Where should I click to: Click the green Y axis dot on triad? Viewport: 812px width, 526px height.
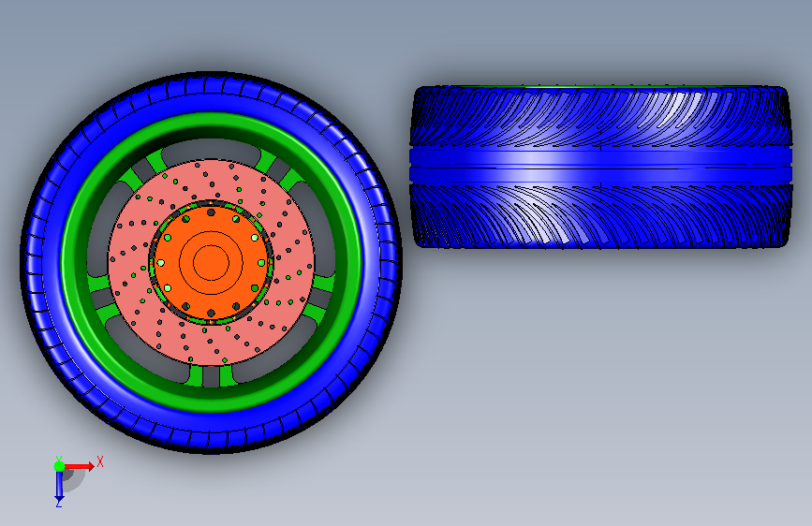tap(60, 466)
